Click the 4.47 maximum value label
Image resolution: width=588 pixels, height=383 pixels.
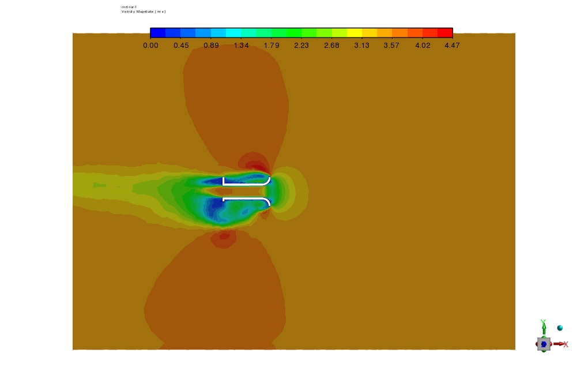tap(452, 46)
